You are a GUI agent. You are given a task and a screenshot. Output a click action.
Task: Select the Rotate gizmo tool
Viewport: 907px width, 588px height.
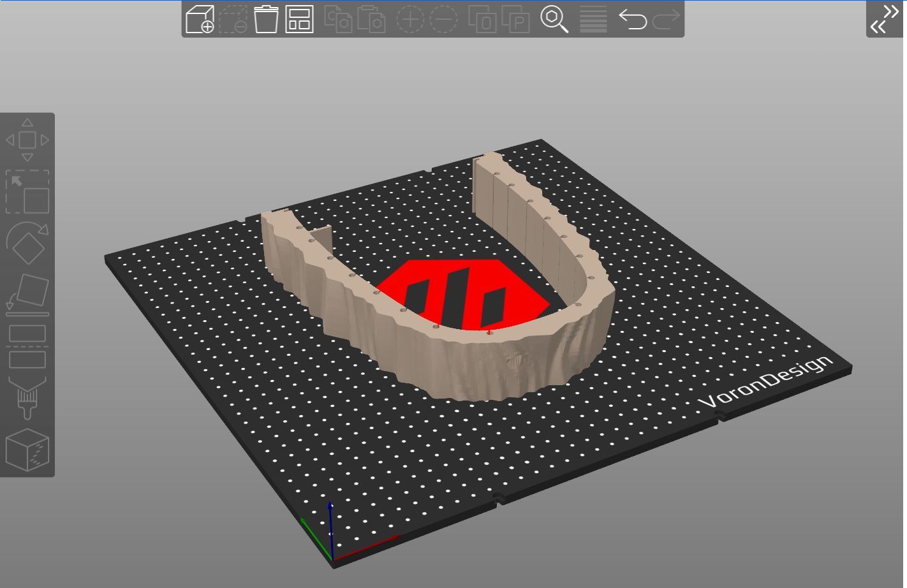(27, 242)
